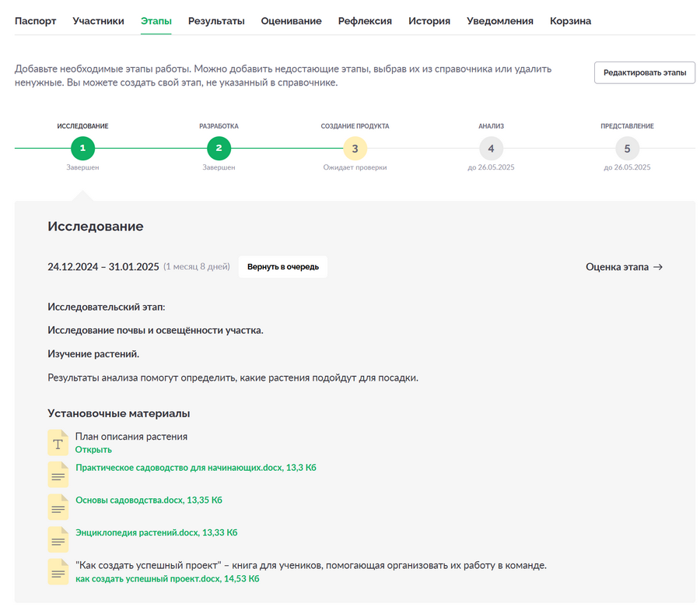Click the Исследовательский этап: line
Viewport: 700px width, 611px height.
[107, 307]
